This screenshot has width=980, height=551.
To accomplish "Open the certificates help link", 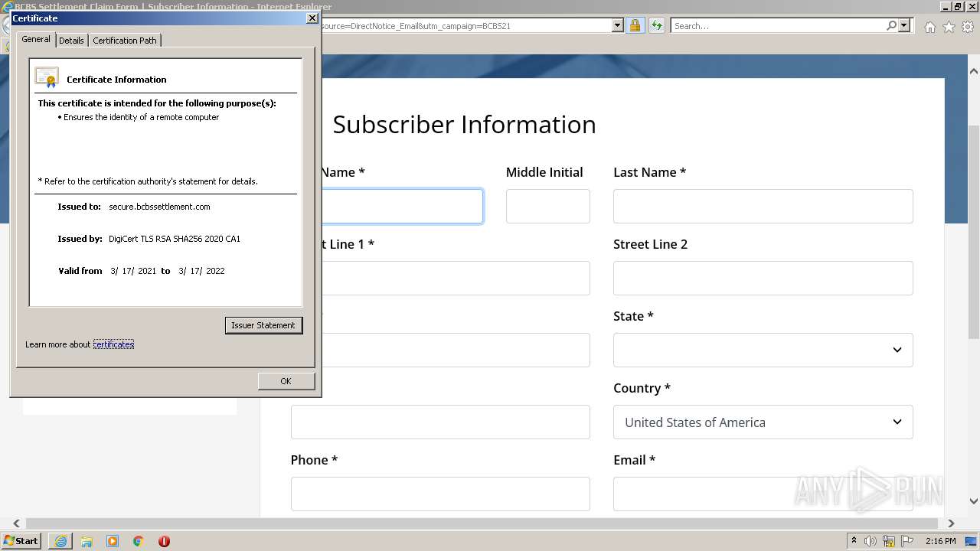I will pos(113,344).
